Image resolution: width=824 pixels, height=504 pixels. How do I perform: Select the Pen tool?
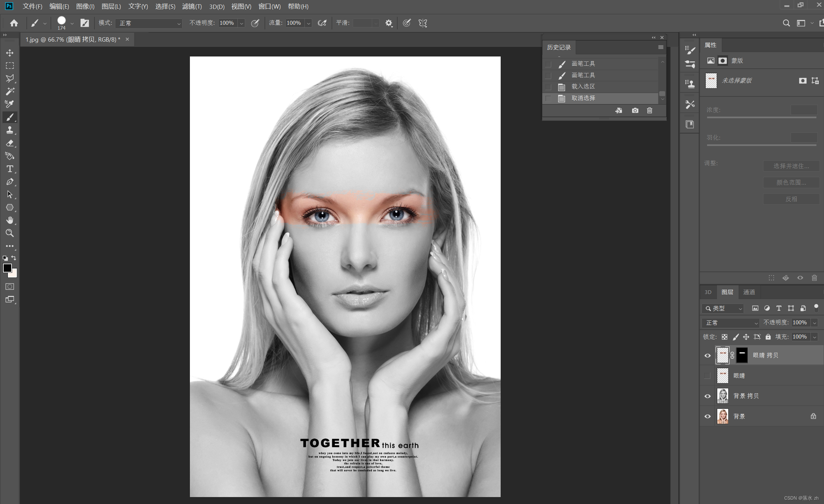[10, 182]
